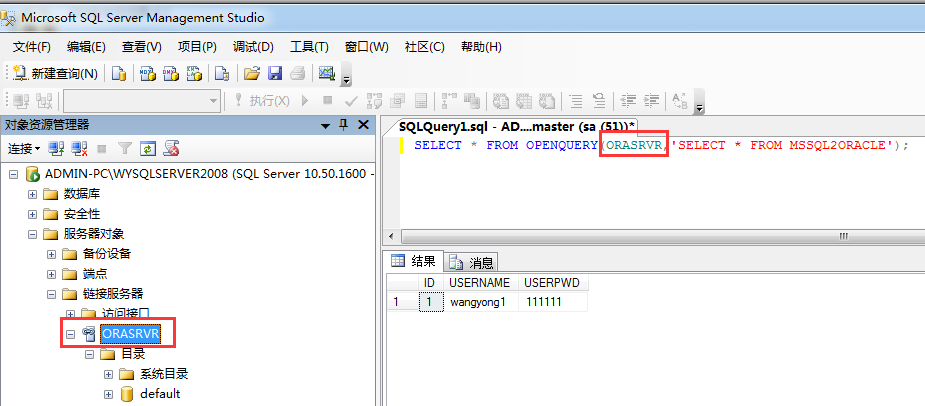Expand the 数据库 folder
The image size is (925, 406).
point(32,194)
